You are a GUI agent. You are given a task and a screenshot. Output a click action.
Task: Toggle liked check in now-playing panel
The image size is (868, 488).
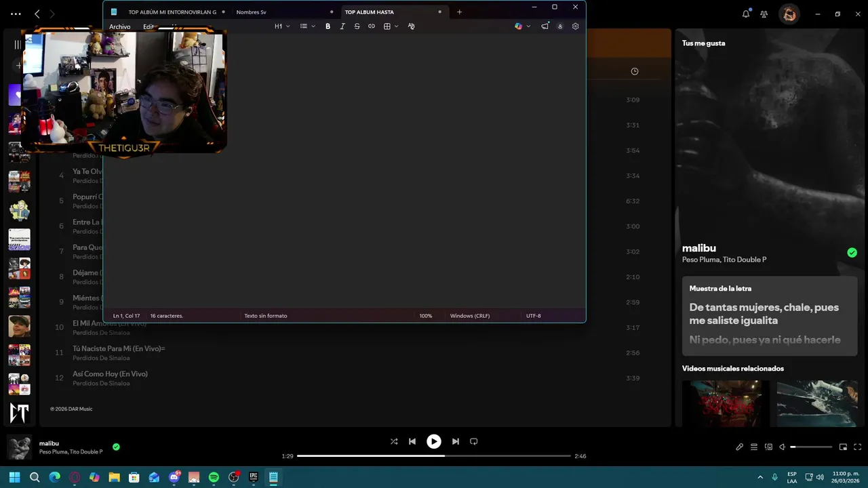click(x=852, y=253)
